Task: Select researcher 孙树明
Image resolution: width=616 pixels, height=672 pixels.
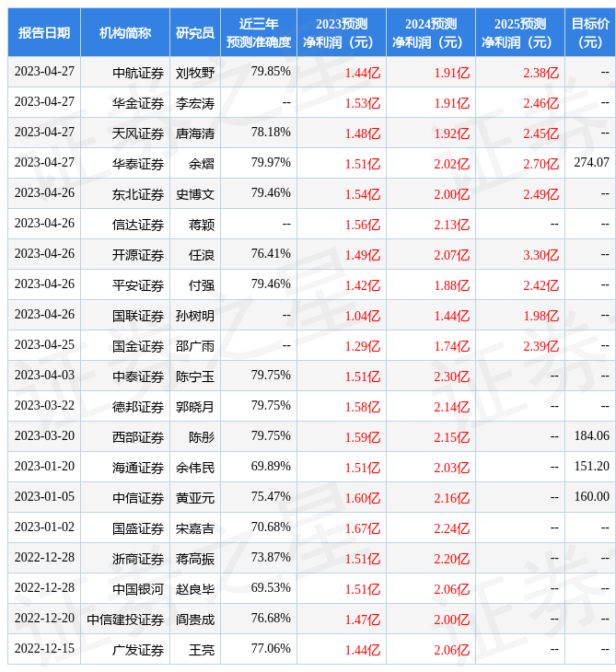Action: (195, 316)
